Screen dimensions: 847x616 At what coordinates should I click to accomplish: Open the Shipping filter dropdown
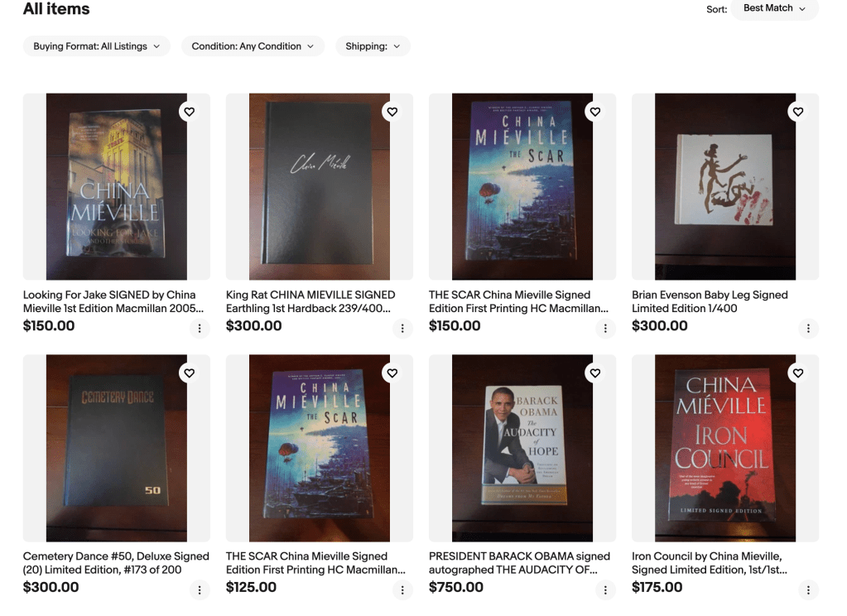(x=373, y=46)
